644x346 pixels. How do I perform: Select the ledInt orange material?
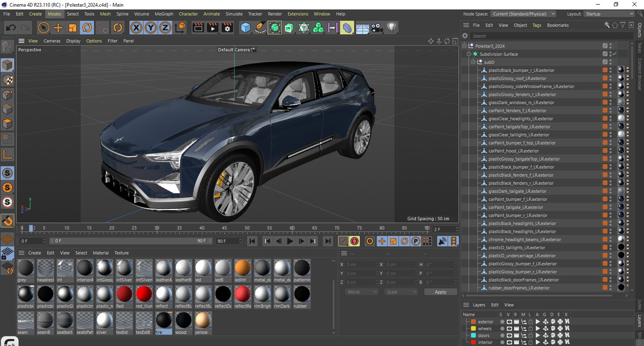pos(243,271)
